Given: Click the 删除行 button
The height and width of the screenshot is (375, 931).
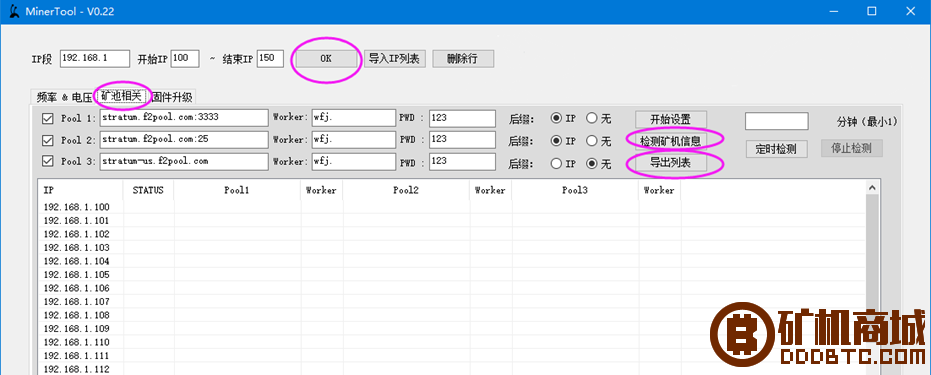Looking at the screenshot, I should click(463, 59).
